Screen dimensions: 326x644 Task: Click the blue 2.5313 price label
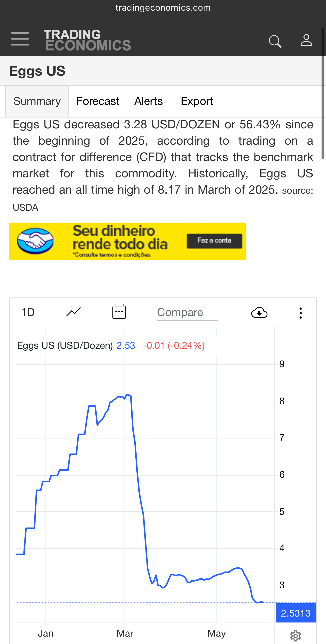(x=296, y=613)
